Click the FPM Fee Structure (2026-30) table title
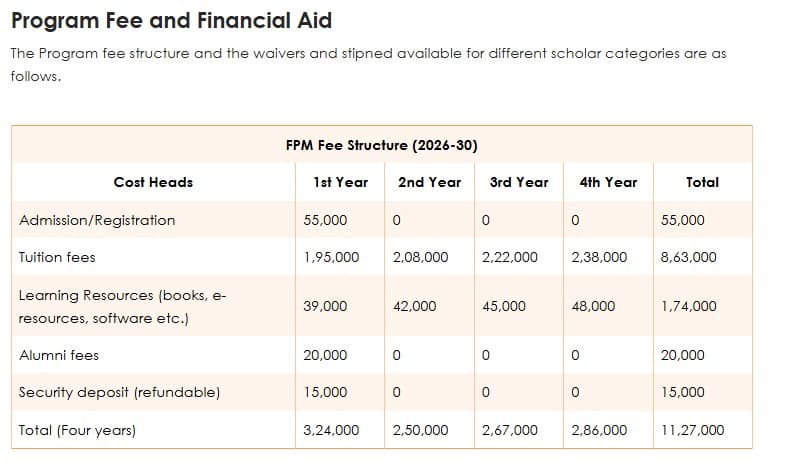Image resolution: width=798 pixels, height=471 pixels. (x=381, y=145)
